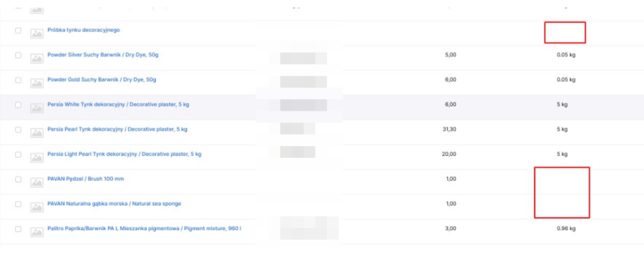
Task: Enable checkbox for PAVAN Naturalna gąbka morska
Action: tap(18, 204)
